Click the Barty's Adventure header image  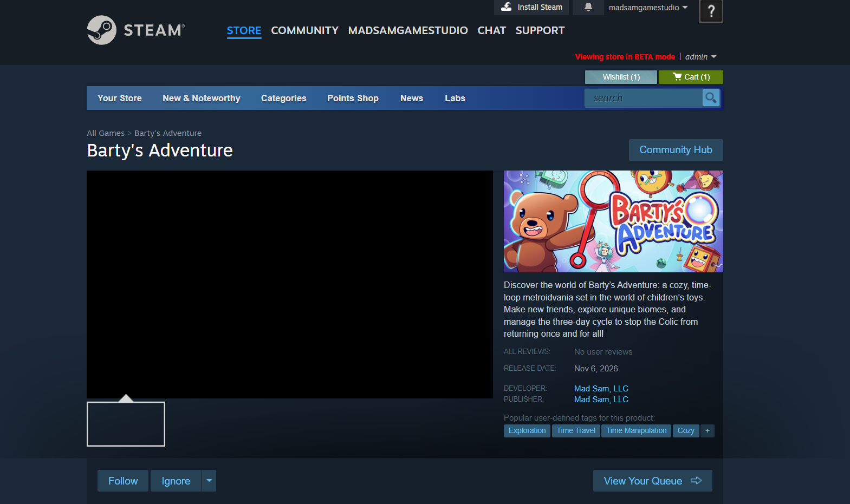pos(613,221)
